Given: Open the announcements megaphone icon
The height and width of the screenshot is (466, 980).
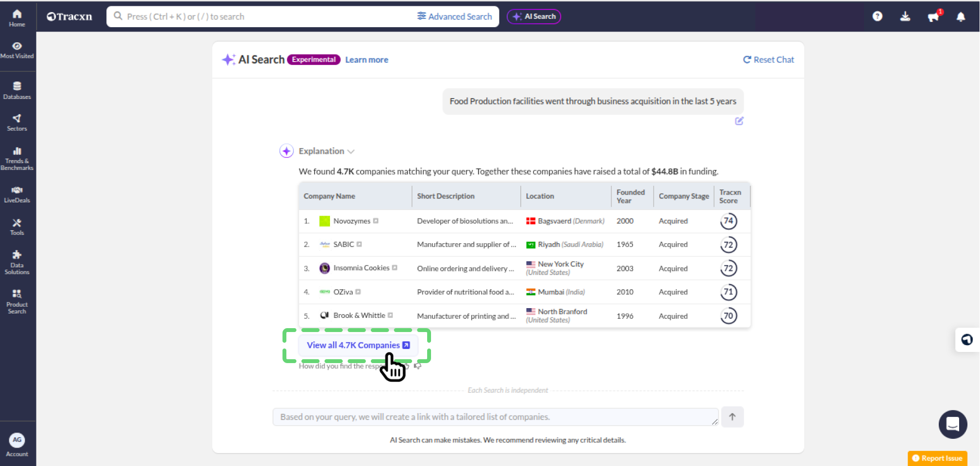Looking at the screenshot, I should coord(933,17).
